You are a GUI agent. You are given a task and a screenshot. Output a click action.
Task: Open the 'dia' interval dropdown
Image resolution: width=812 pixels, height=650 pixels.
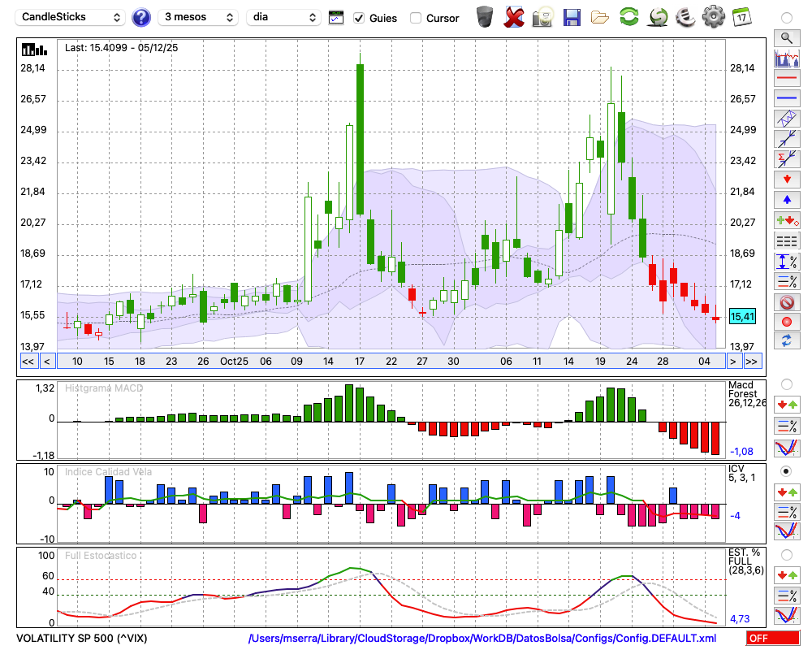(283, 17)
